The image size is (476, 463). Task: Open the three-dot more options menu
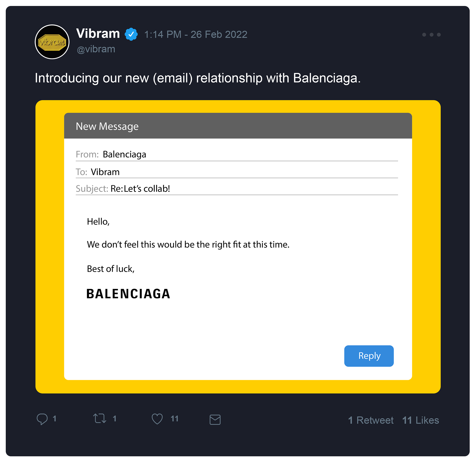[x=431, y=35]
